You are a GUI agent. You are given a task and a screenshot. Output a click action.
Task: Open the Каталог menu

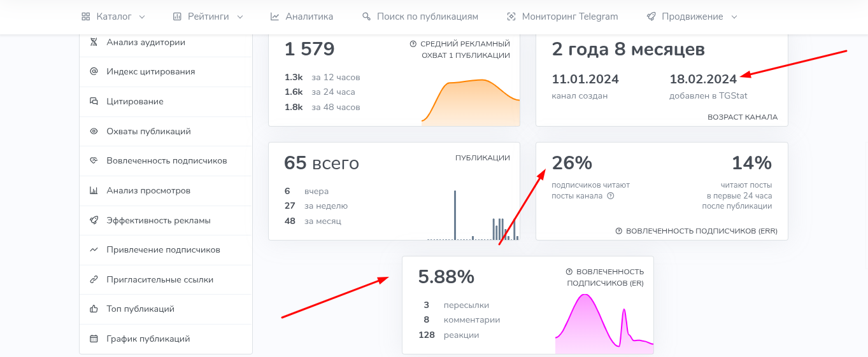pyautogui.click(x=113, y=17)
